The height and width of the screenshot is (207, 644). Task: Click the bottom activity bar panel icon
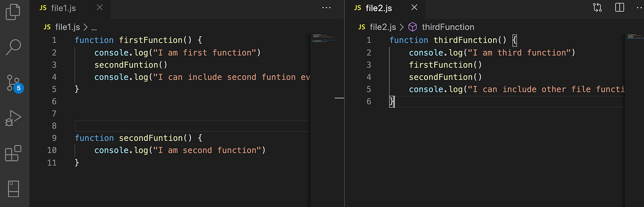(x=13, y=189)
